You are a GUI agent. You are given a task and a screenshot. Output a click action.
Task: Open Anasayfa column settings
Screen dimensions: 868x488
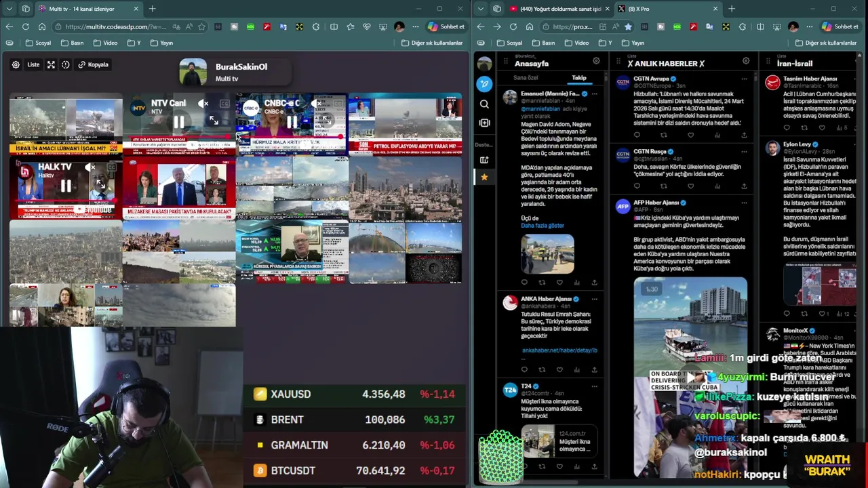click(596, 61)
